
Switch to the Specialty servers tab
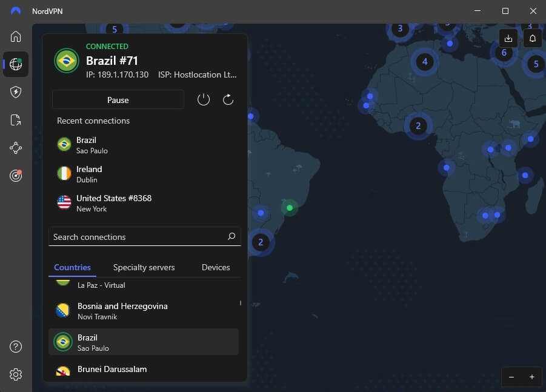coord(144,267)
